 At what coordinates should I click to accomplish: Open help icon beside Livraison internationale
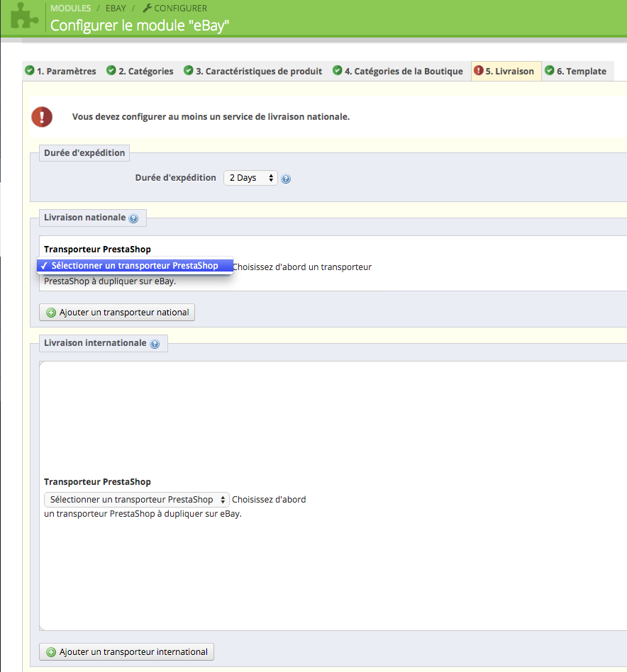pos(155,344)
